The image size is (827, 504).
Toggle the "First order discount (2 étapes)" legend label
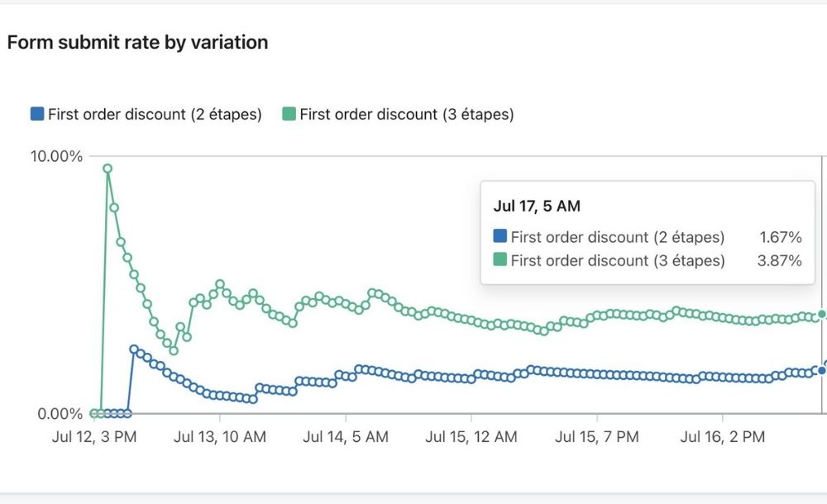click(155, 114)
